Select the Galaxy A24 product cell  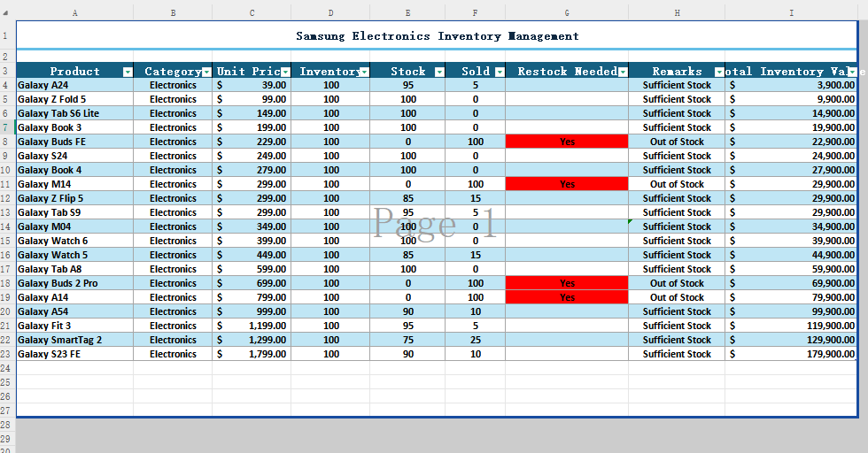(74, 85)
